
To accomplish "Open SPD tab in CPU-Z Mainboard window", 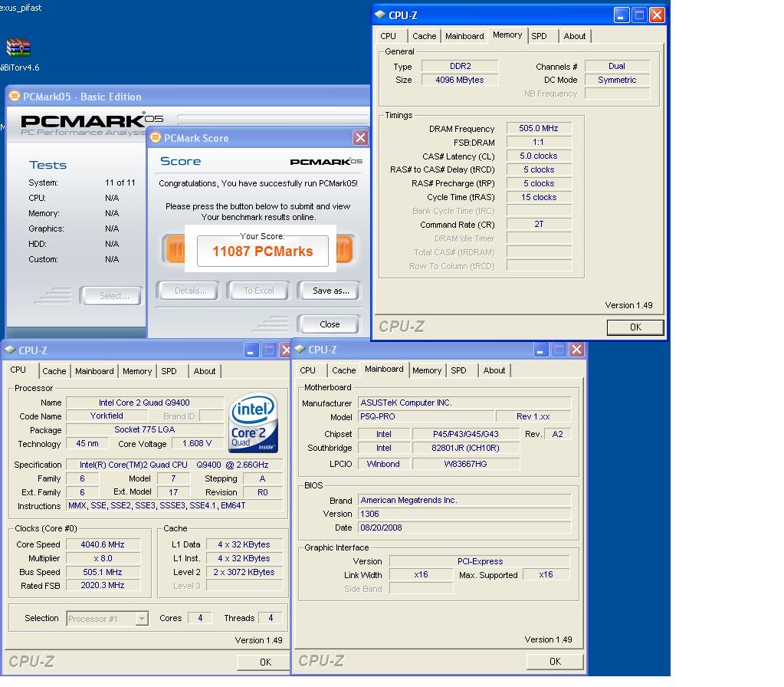I will (458, 370).
